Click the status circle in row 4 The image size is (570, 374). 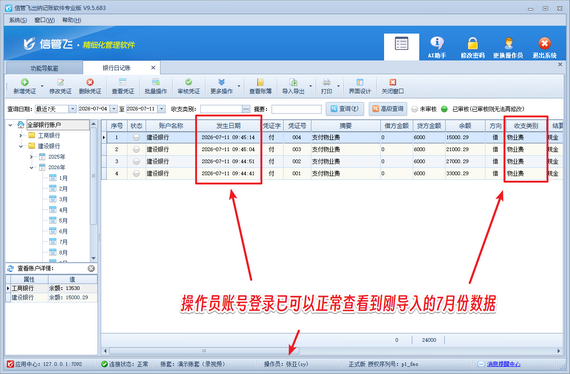coord(136,173)
